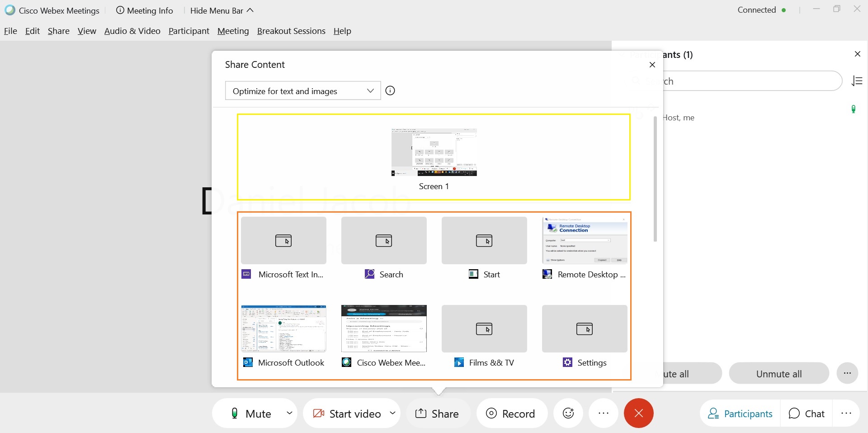Click the green microphone icon of host

[x=854, y=109]
